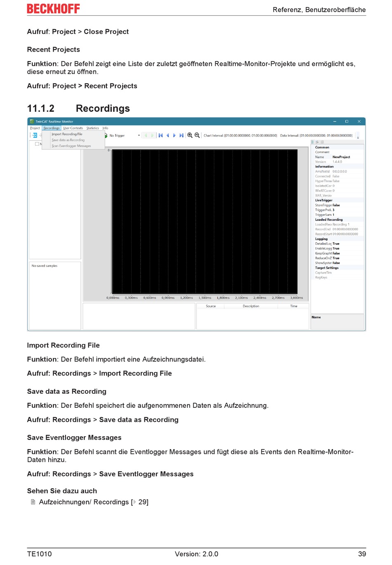The height and width of the screenshot is (565, 392).
Task: Click the toolbar overflow arrow
Action: click(x=358, y=136)
